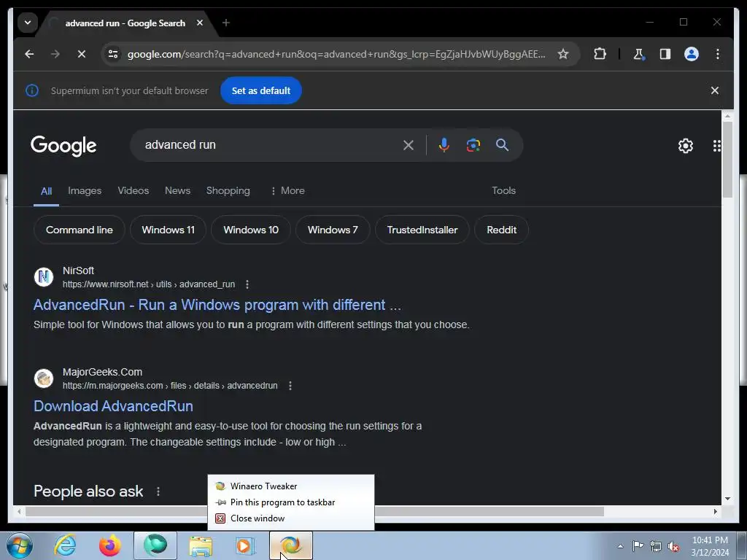Open site information icon in address bar
Viewport: 747px width, 560px height.
coord(113,54)
